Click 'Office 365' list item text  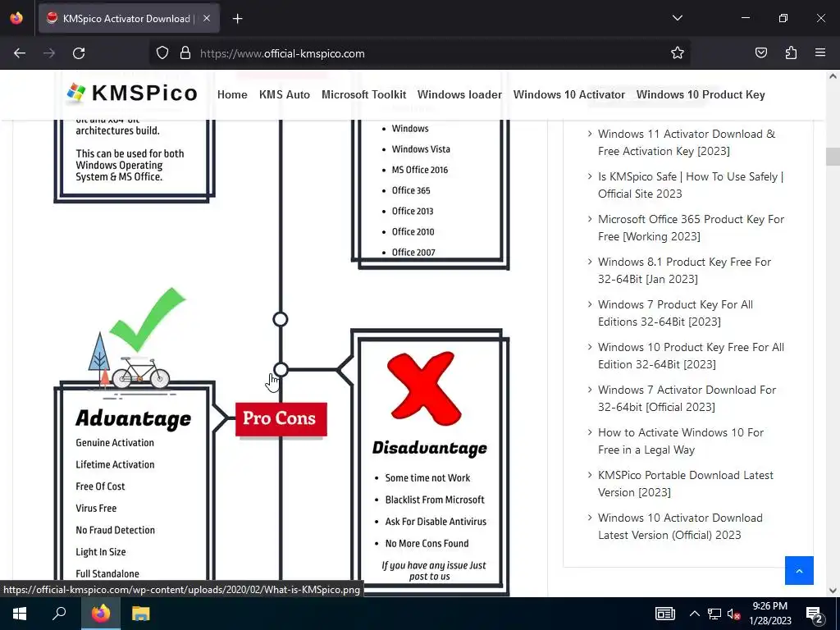411,190
